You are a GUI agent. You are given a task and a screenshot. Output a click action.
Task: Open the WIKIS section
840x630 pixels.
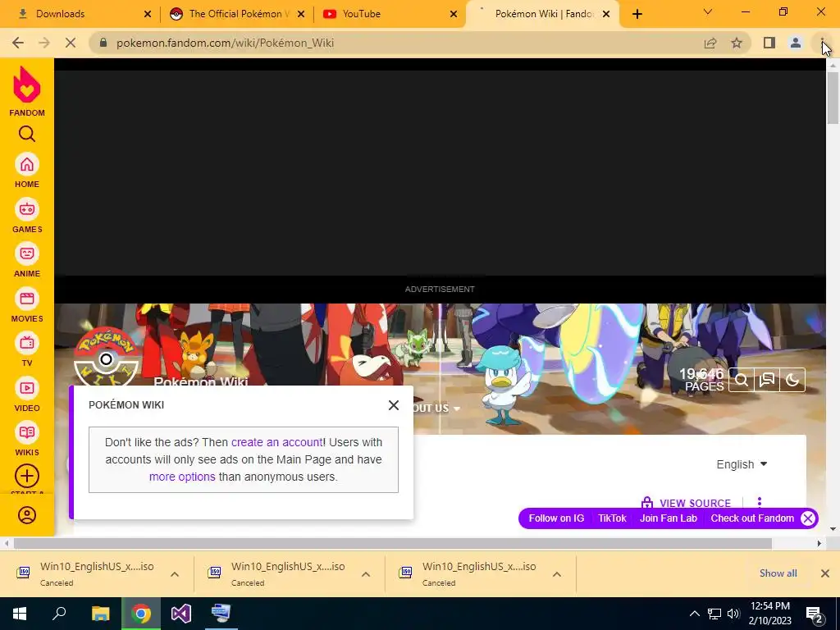(27, 440)
